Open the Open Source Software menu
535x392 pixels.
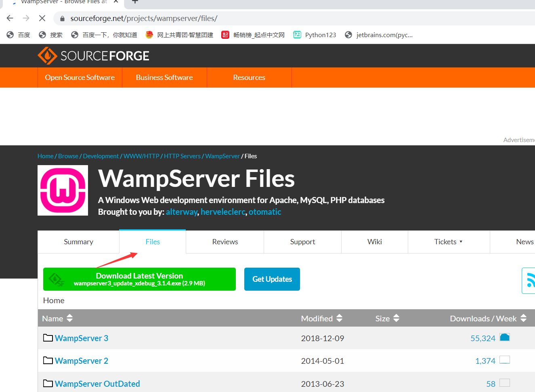coord(80,78)
